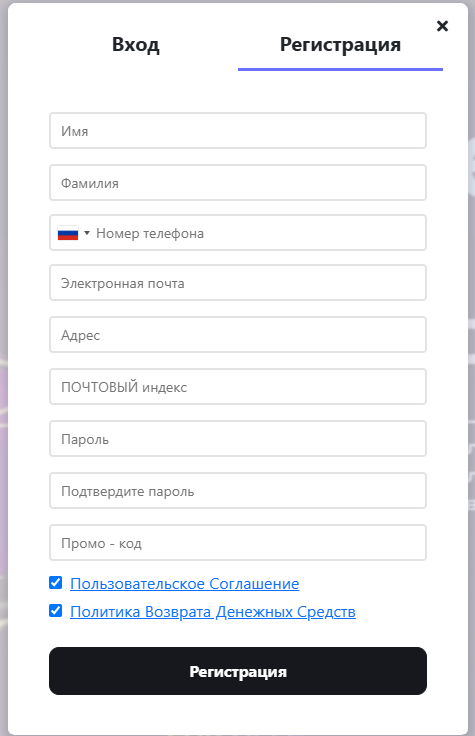The height and width of the screenshot is (736, 475).
Task: Click the Адрес input box
Action: point(238,335)
